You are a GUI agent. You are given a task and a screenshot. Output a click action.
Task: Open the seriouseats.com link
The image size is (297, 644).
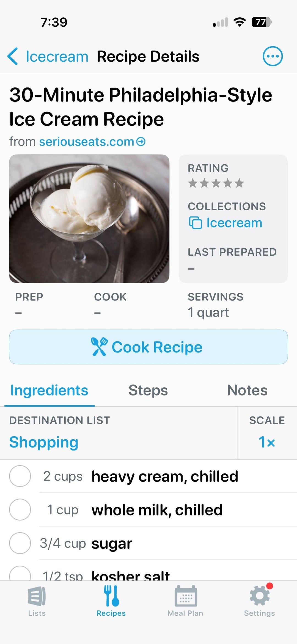coord(86,142)
